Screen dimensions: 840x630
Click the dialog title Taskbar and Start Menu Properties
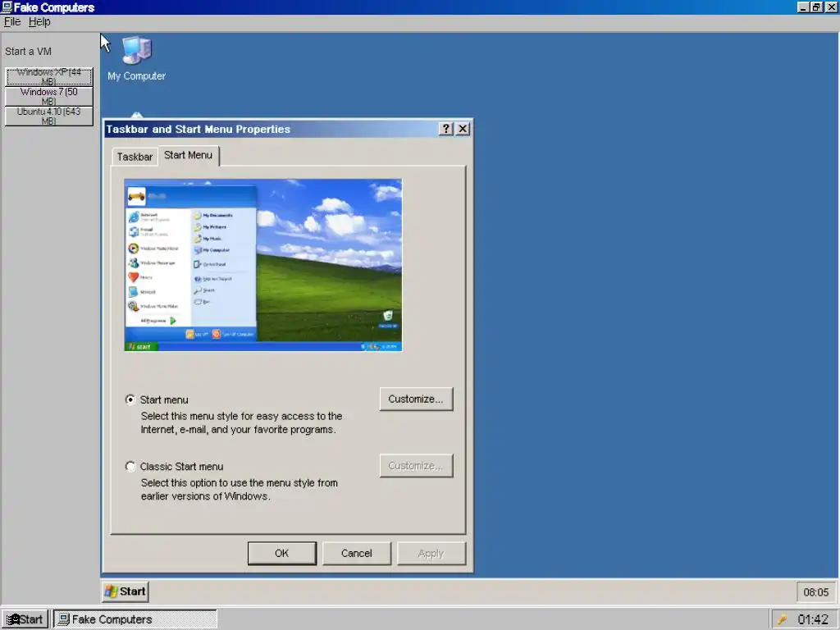[x=199, y=129]
